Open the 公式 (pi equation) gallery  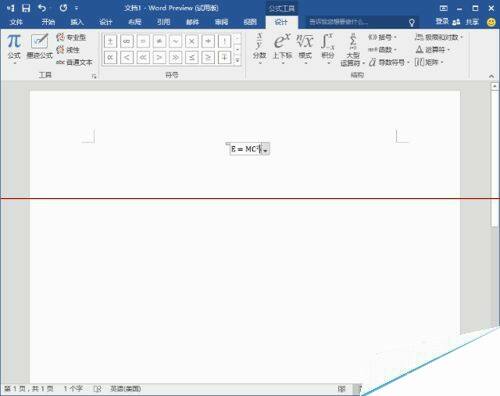point(14,48)
